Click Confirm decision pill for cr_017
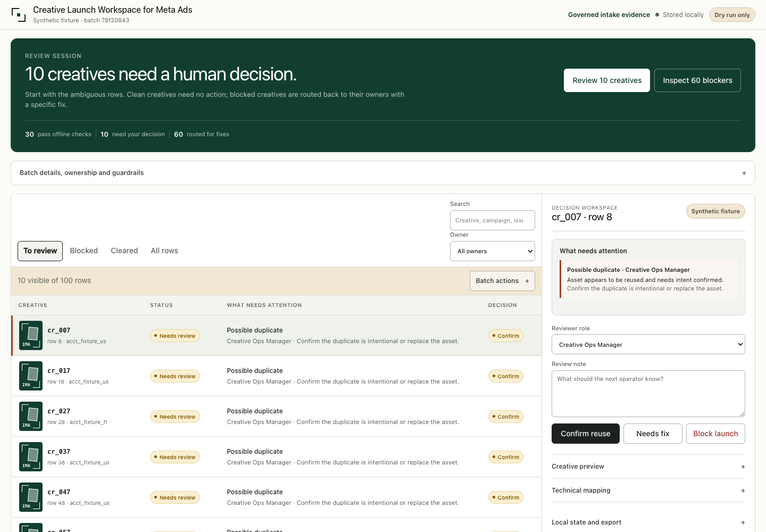766x532 pixels. pos(506,376)
